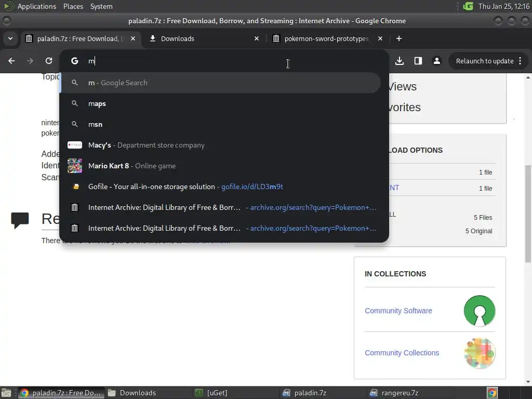Viewport: 532px width, 399px height.
Task: Click the Macy's logo icon
Action: tap(75, 145)
